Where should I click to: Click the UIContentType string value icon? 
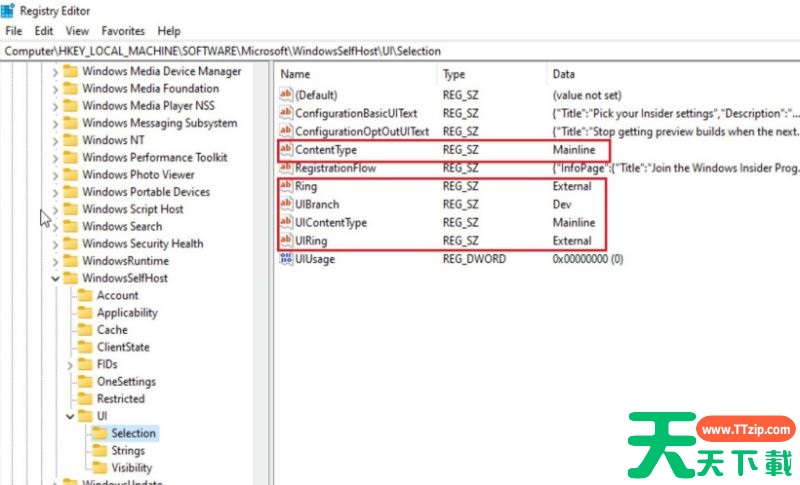[x=286, y=222]
